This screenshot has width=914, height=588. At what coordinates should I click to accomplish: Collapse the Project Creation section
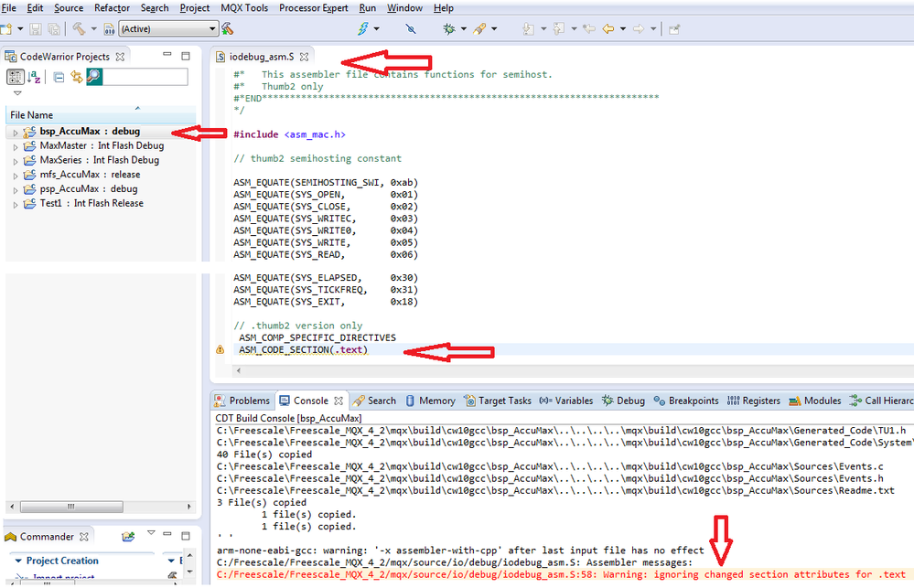[x=18, y=561]
